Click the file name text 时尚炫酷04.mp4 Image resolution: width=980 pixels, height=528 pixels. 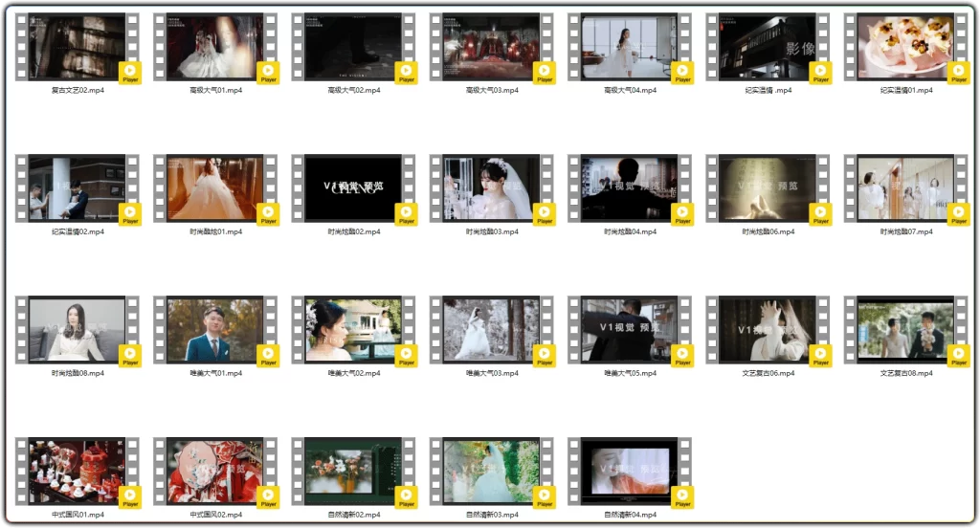(x=630, y=231)
